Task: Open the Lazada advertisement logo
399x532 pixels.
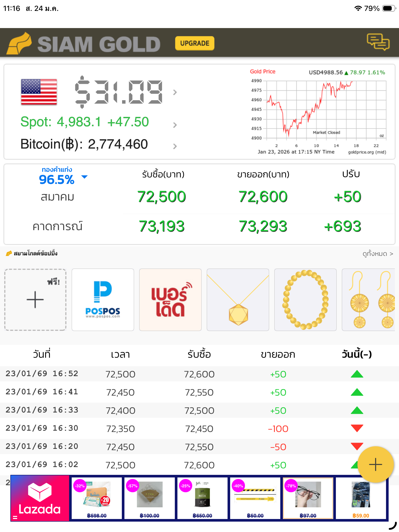Action: 40,498
